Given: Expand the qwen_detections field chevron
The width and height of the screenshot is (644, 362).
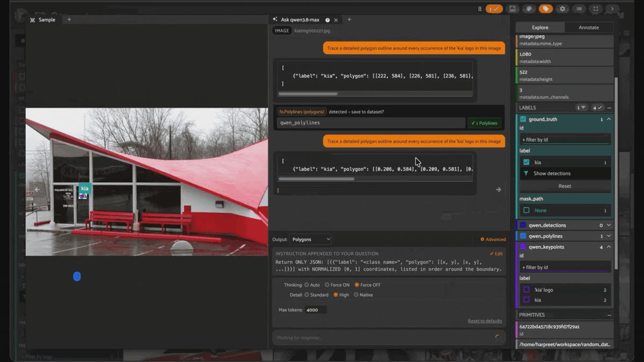Looking at the screenshot, I should (x=609, y=225).
